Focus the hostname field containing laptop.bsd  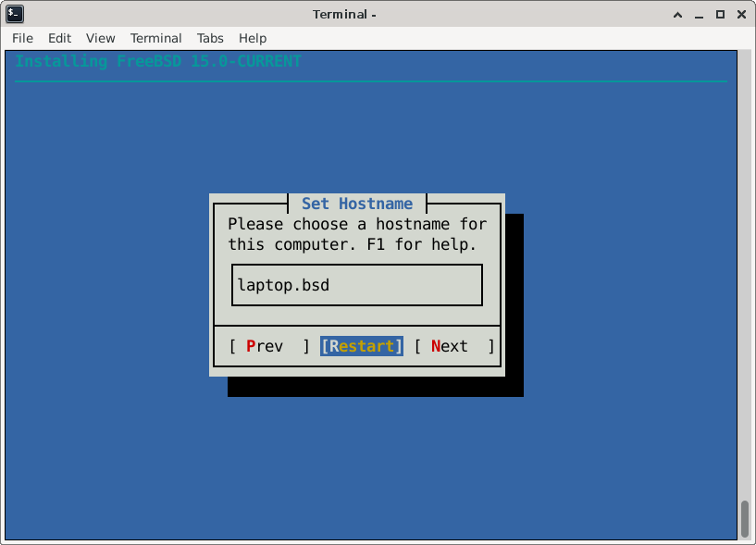point(357,285)
